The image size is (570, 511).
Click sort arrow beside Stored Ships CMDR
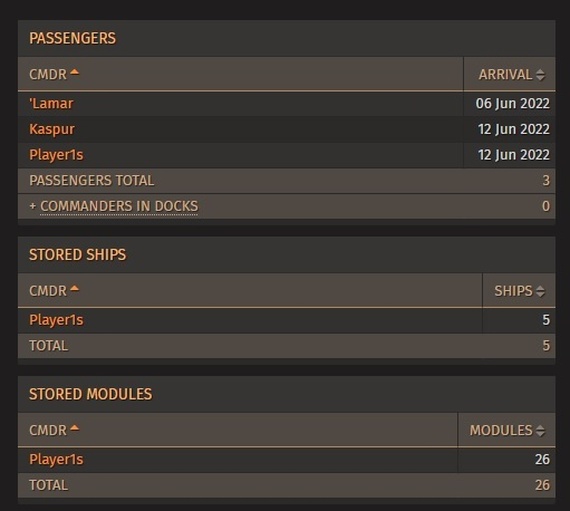(74, 289)
